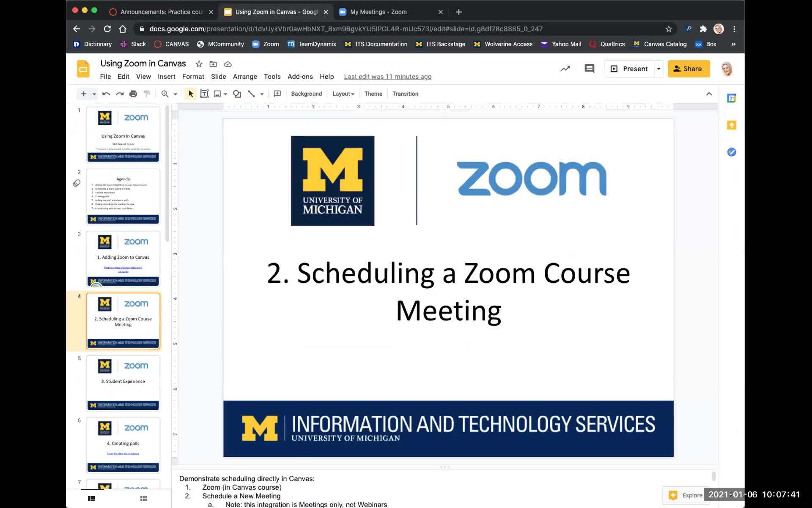This screenshot has height=508, width=812.
Task: Open the File menu
Action: [x=105, y=77]
